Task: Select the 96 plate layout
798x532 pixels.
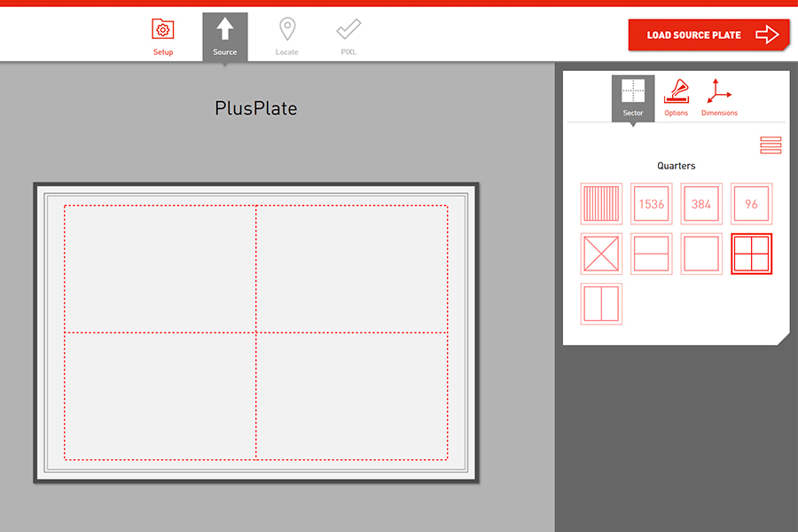Action: (x=751, y=204)
